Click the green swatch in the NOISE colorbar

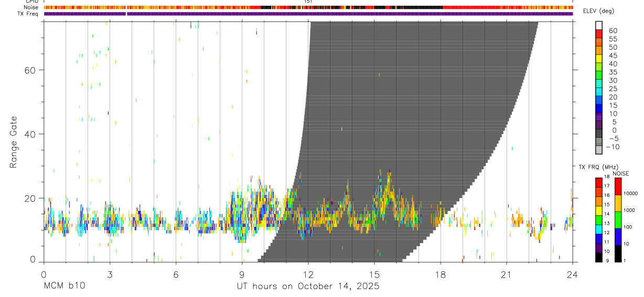click(618, 220)
